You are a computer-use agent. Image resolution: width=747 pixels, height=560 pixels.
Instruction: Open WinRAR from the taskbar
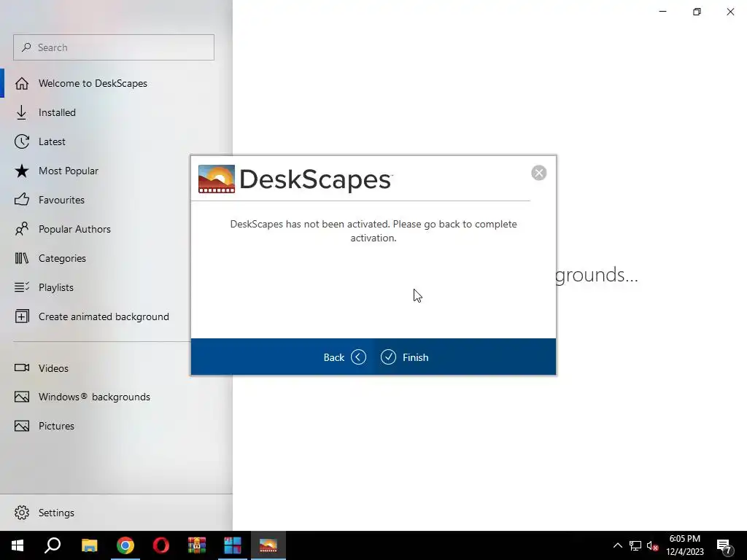(197, 545)
